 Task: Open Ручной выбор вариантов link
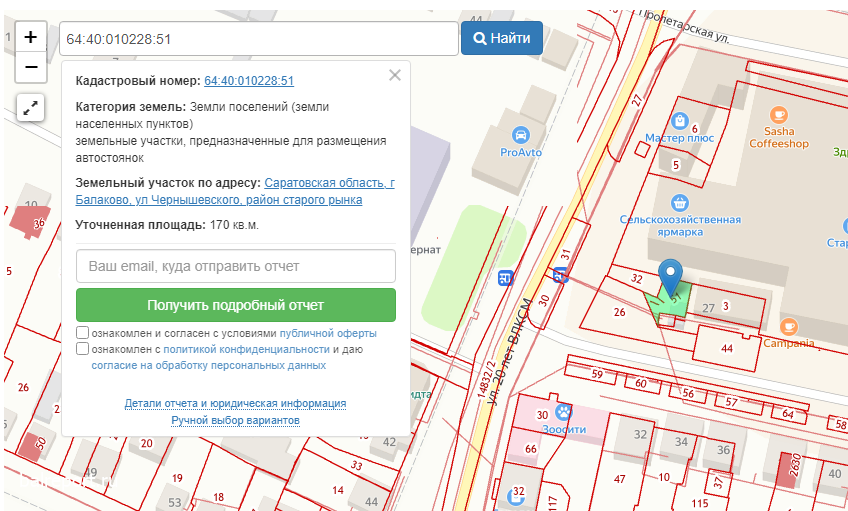click(x=235, y=420)
